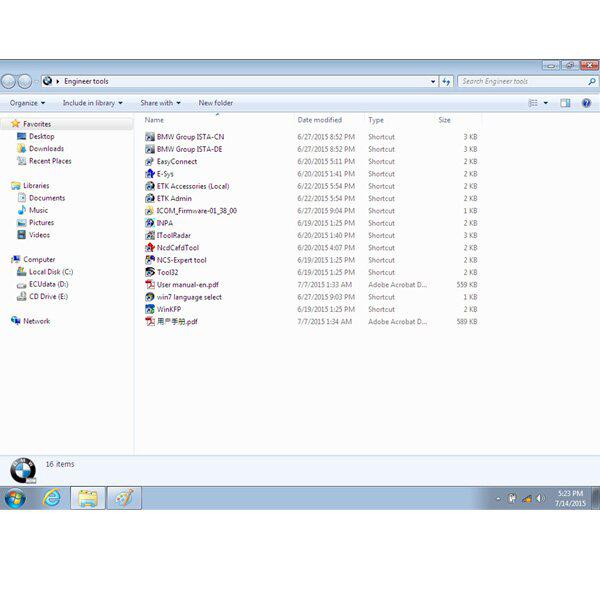Open the BMW Group ISTA-CN shortcut icon
600x600 pixels.
pyautogui.click(x=150, y=137)
